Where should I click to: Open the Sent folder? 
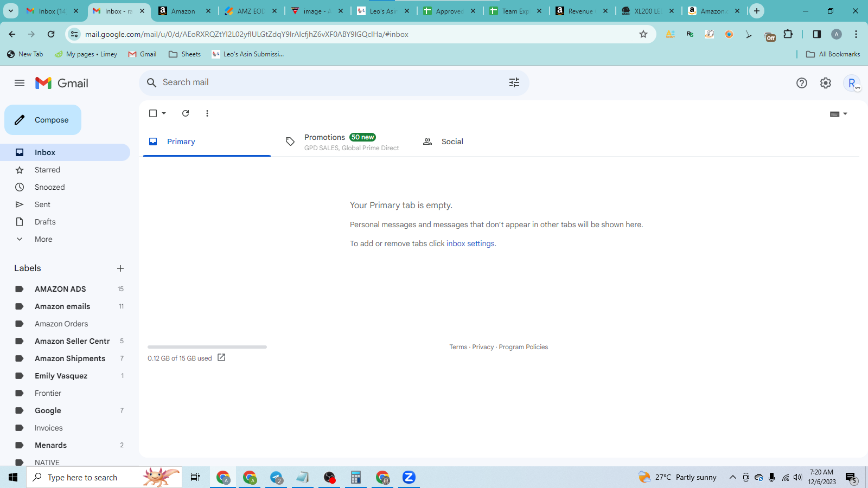pos(65,204)
